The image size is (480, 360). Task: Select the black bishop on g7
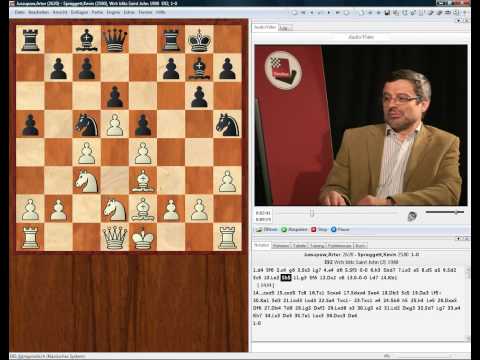[x=199, y=68]
